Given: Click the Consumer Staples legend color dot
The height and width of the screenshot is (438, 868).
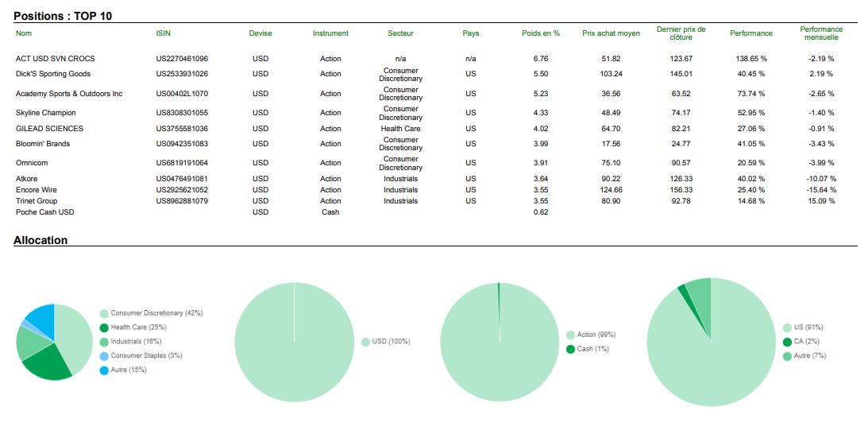Looking at the screenshot, I should click(104, 356).
